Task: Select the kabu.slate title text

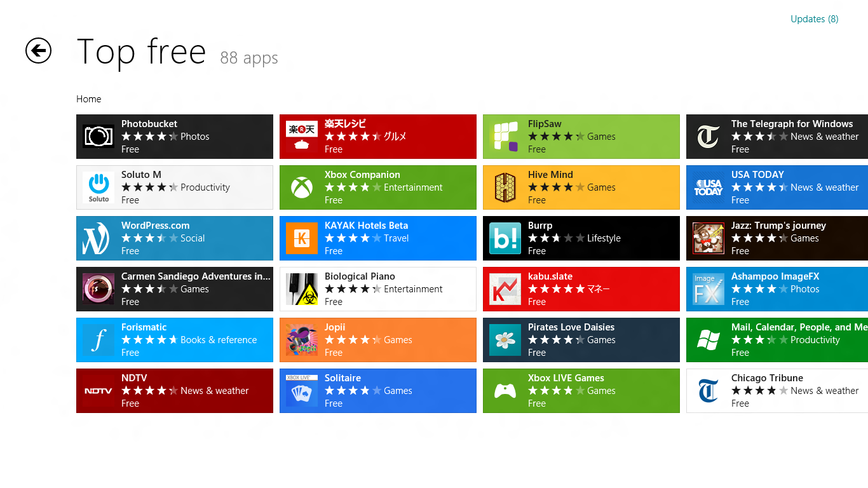Action: point(550,276)
